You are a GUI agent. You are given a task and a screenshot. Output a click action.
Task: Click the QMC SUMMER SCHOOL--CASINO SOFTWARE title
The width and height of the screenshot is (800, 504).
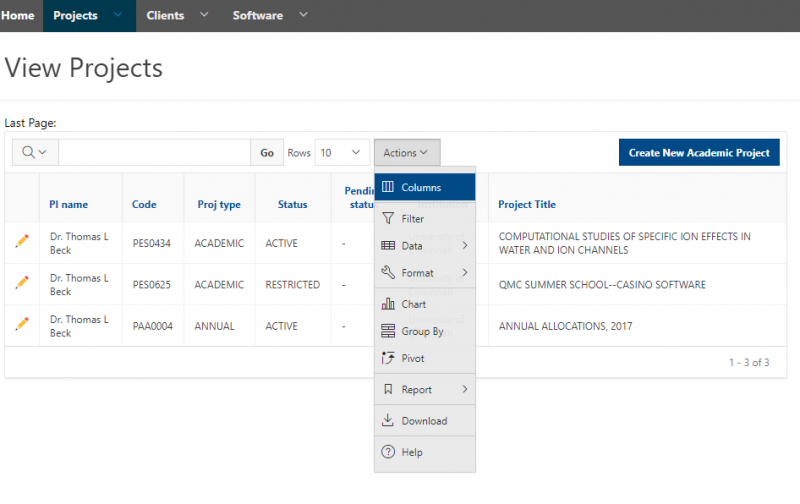(x=602, y=285)
